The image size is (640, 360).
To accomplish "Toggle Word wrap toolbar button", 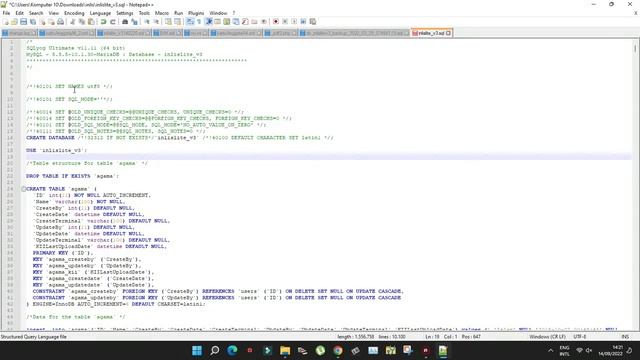I will point(190,21).
